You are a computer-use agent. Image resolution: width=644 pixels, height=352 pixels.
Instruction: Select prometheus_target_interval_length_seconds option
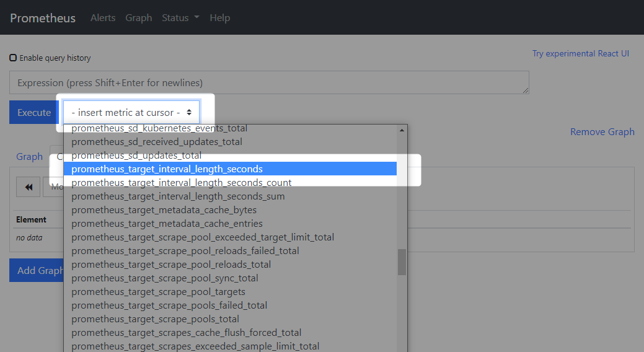(x=230, y=169)
